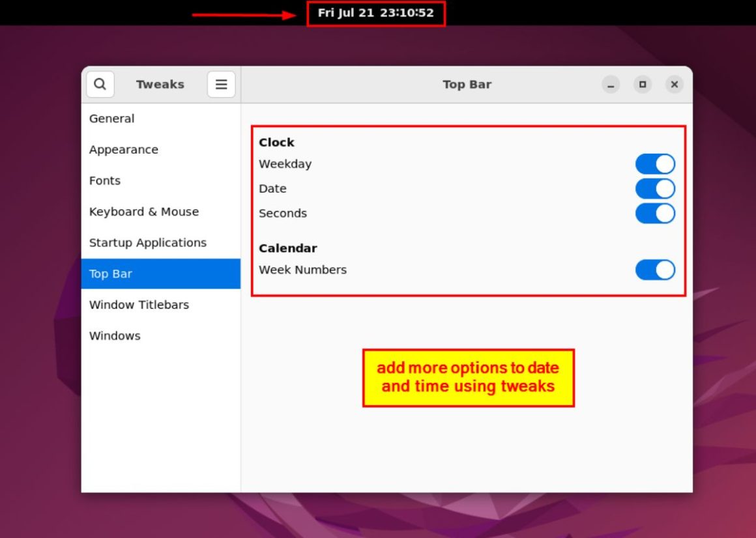Turn off the Seconds toggle
756x538 pixels.
click(x=654, y=213)
